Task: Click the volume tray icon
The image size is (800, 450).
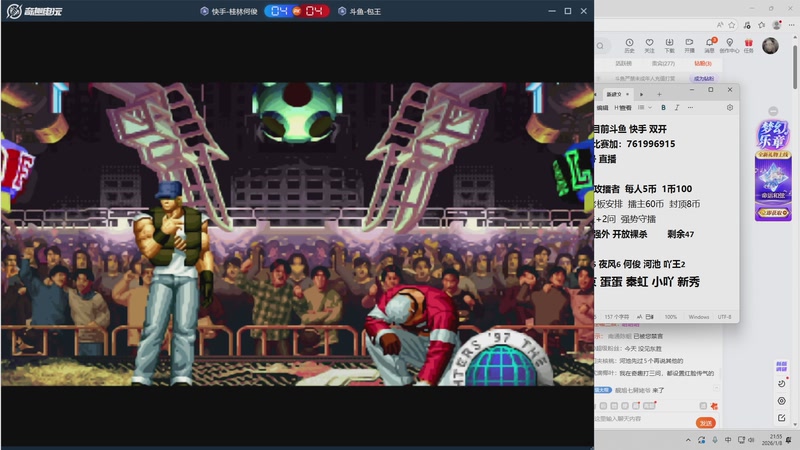Action: [x=752, y=440]
